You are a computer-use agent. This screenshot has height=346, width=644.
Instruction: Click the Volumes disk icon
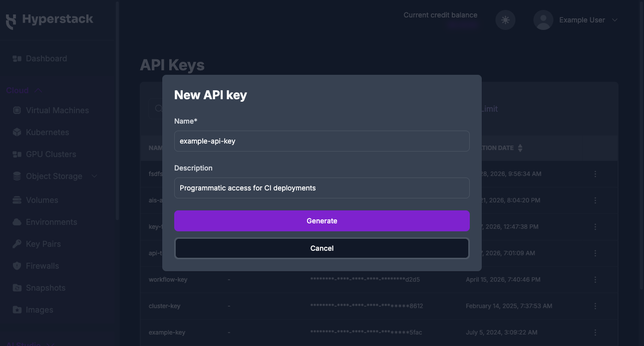(x=17, y=200)
